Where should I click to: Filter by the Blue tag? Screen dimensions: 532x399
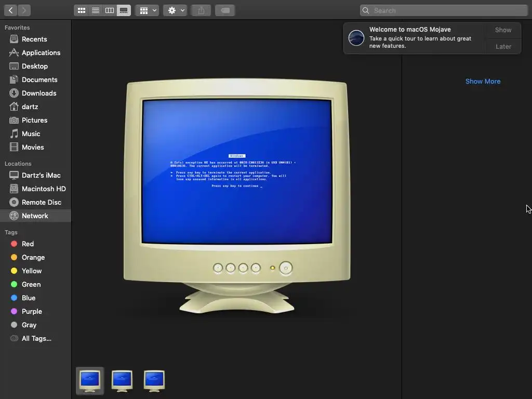click(x=36, y=298)
